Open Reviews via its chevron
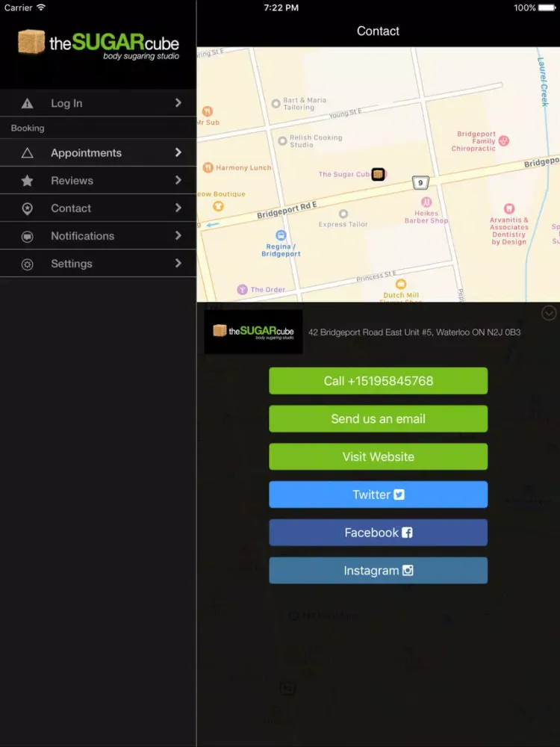Screen dimensions: 560x747 [178, 180]
